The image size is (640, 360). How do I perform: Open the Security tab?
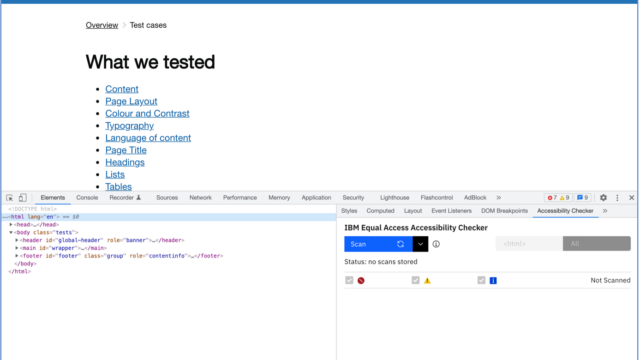pos(353,198)
